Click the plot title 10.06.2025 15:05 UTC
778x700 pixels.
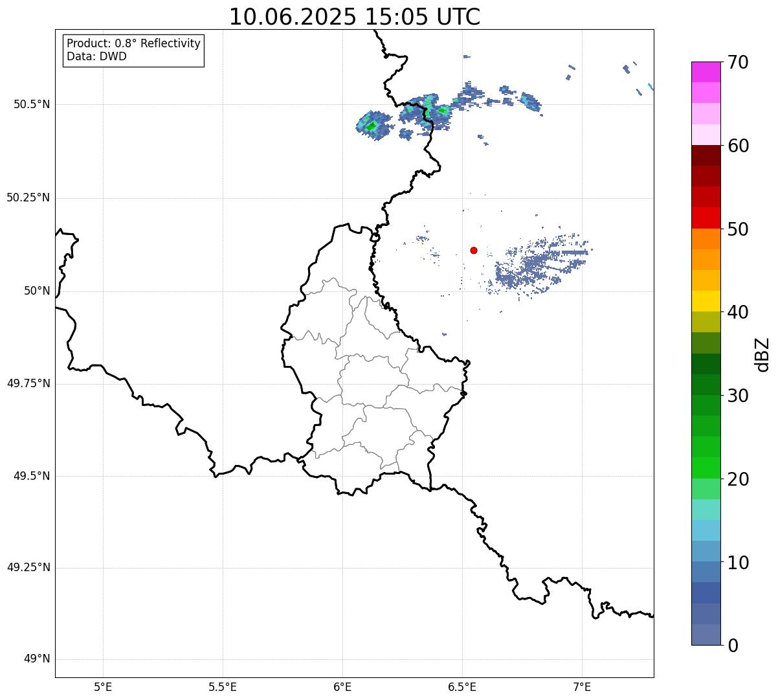pyautogui.click(x=355, y=17)
